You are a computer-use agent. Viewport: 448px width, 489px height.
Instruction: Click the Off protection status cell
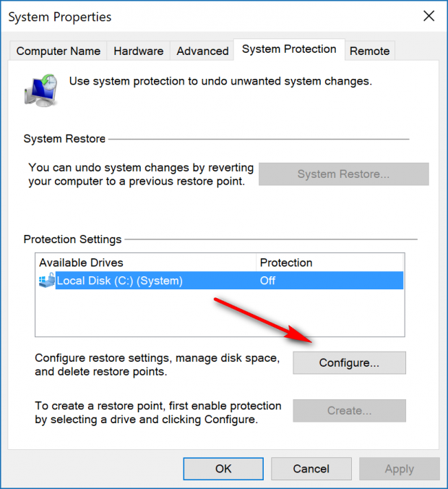tap(268, 281)
